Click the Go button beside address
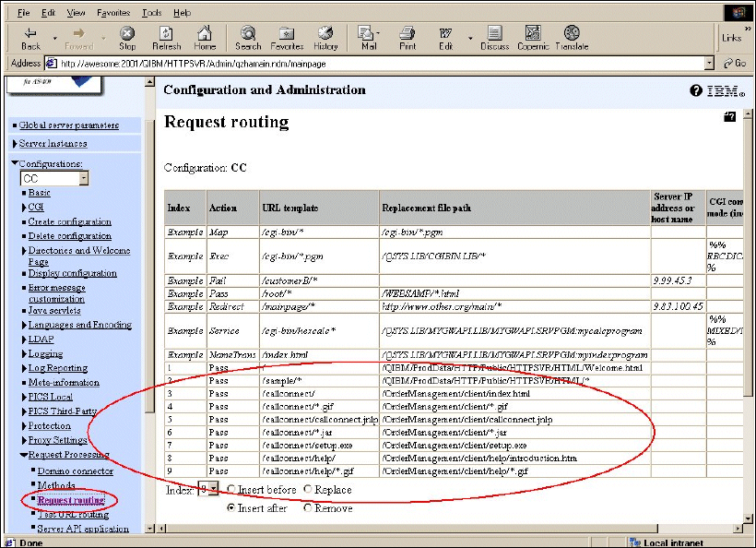 pyautogui.click(x=735, y=63)
